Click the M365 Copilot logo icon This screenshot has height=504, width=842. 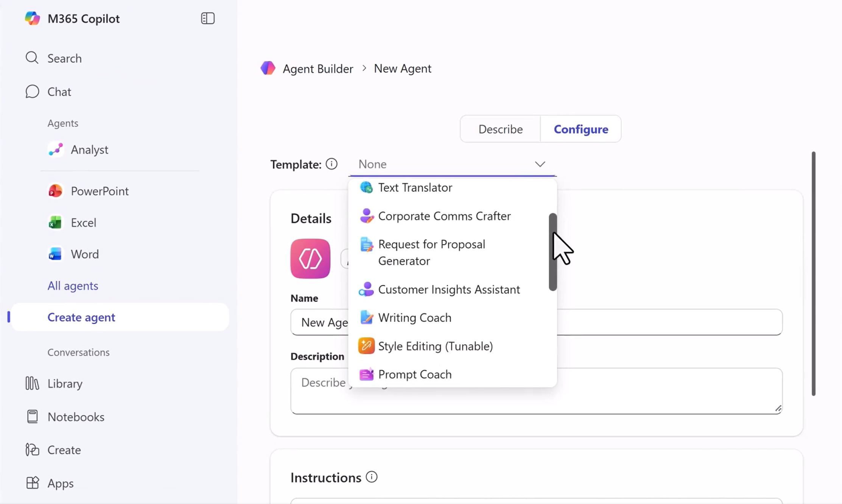32,18
